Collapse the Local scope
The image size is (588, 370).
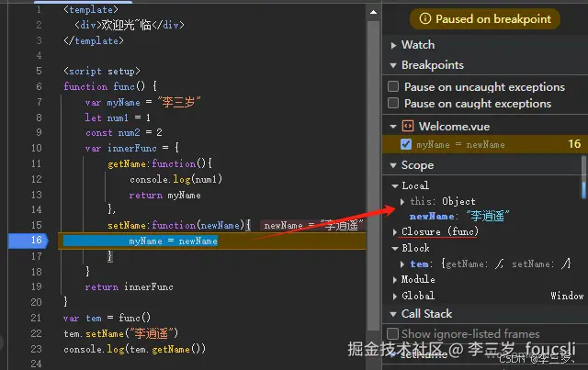(394, 185)
